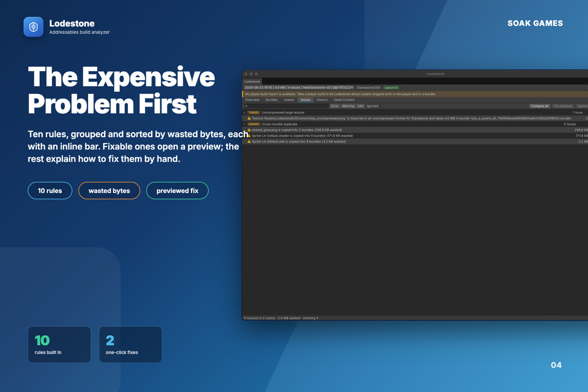Click the DUP001 rule badge
588x392 pixels.
click(254, 124)
